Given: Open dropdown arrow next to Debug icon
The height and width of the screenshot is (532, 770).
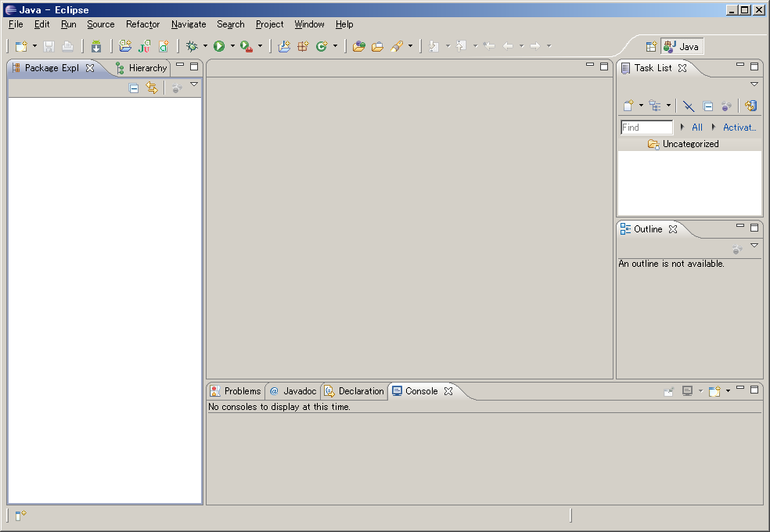Looking at the screenshot, I should (x=205, y=46).
